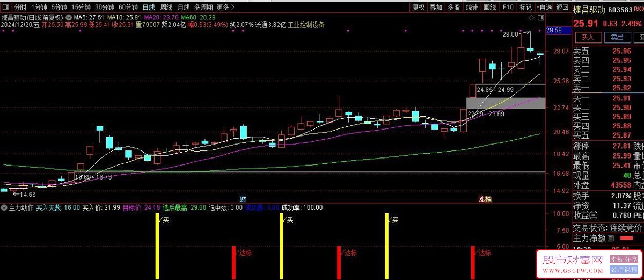Click the 目标价: 24.19 indicator value
Screen dimensions: 644x280
(141, 207)
